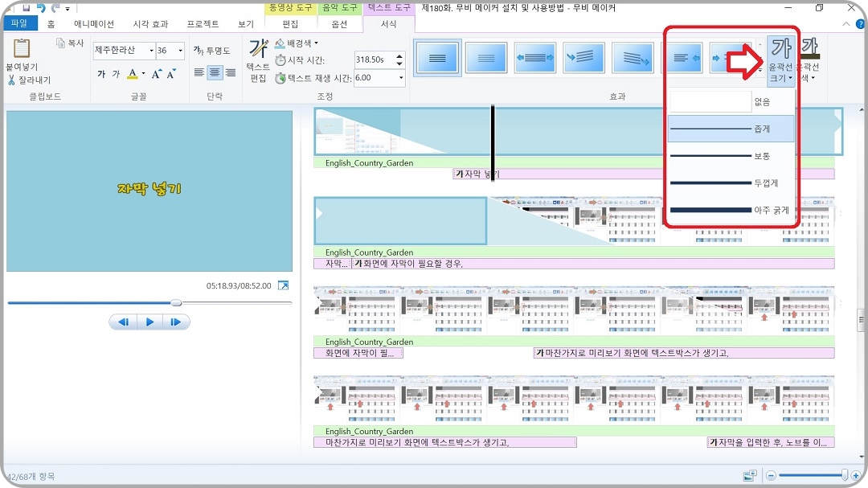Click the zoom in plus icon
The width and height of the screenshot is (868, 488).
856,476
